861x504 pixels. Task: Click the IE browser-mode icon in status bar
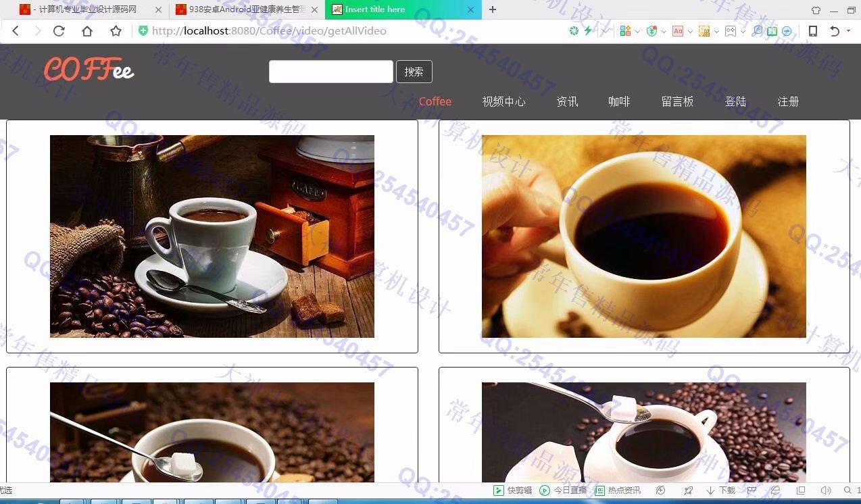pos(776,490)
